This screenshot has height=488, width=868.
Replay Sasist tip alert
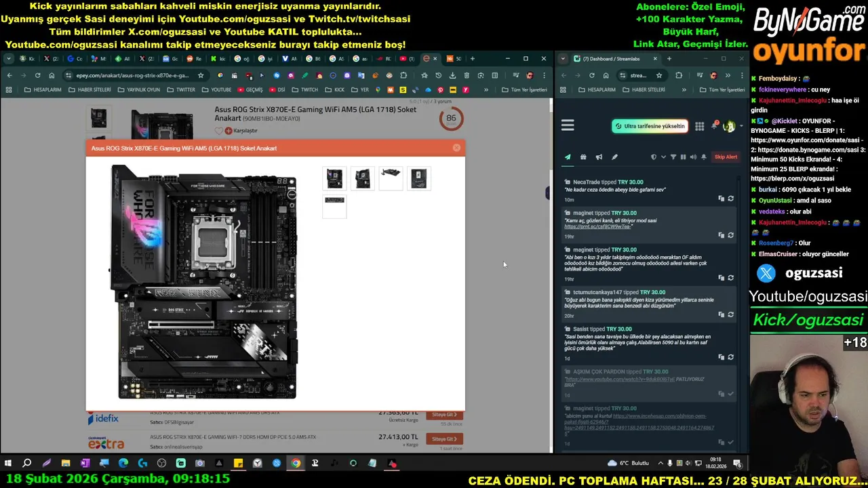pos(730,357)
